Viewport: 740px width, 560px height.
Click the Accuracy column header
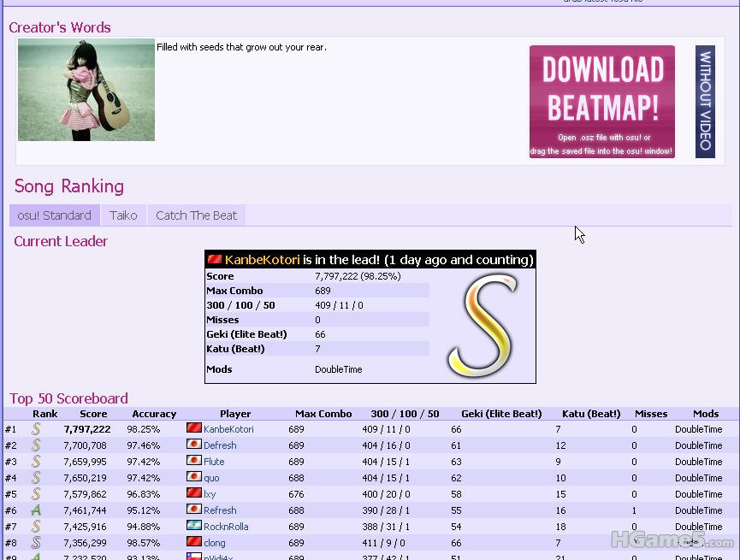pos(154,414)
